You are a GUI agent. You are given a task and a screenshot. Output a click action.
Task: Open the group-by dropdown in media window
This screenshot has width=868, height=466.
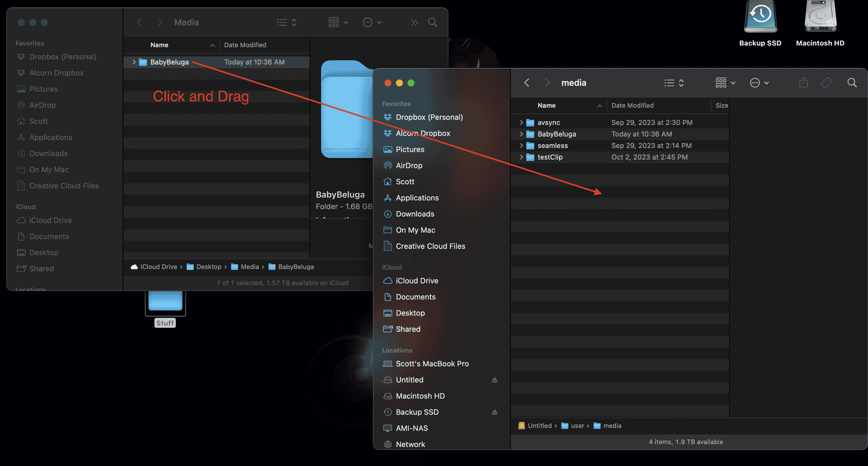click(725, 83)
